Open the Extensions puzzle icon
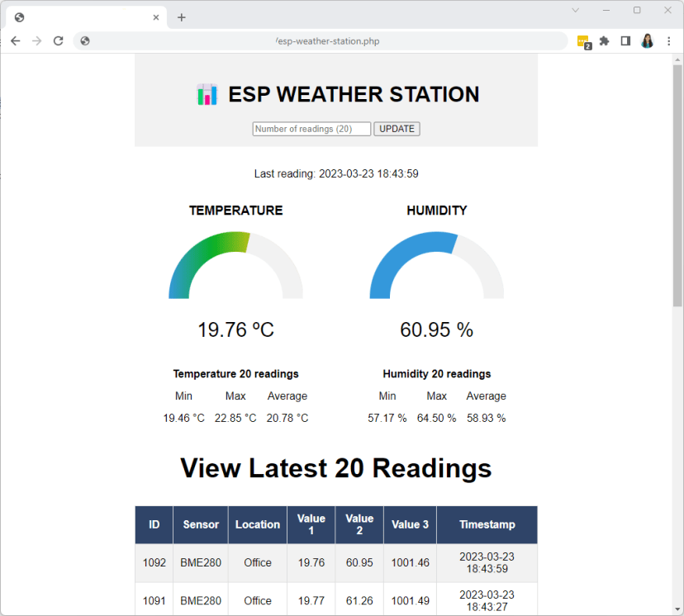Image resolution: width=684 pixels, height=616 pixels. point(604,40)
